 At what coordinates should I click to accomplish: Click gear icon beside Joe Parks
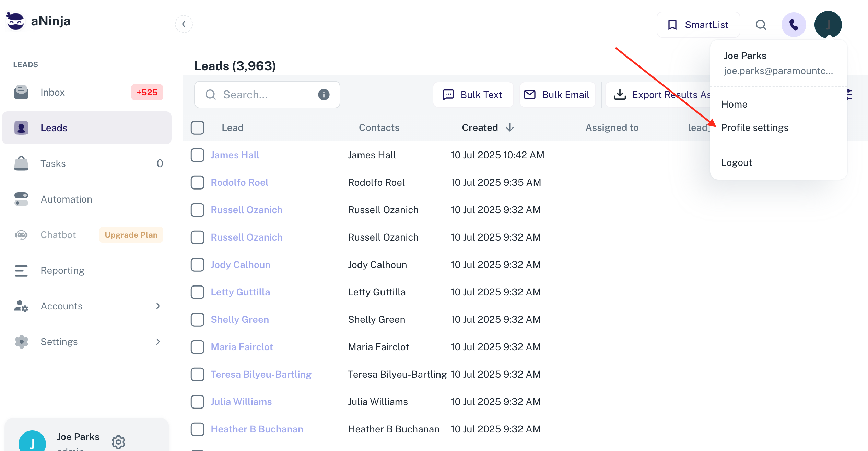(118, 441)
